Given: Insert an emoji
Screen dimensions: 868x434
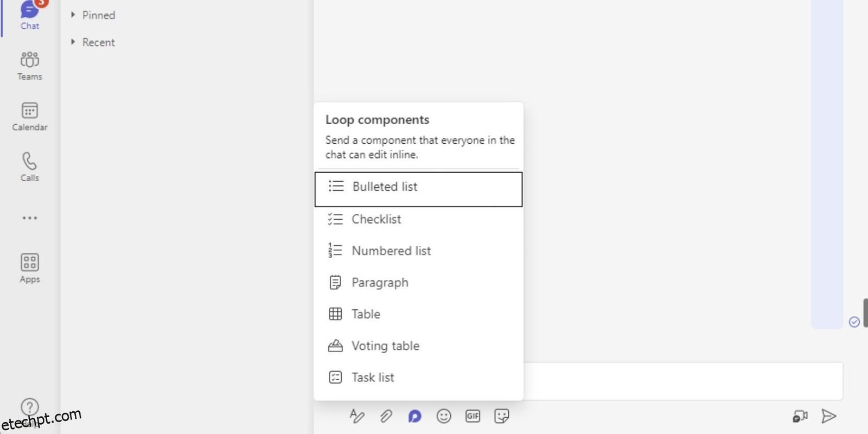Looking at the screenshot, I should (x=444, y=416).
